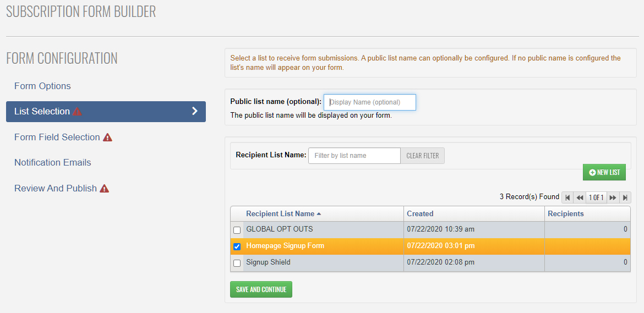Check the Signup Shield list checkbox
This screenshot has width=644, height=313.
(x=237, y=263)
